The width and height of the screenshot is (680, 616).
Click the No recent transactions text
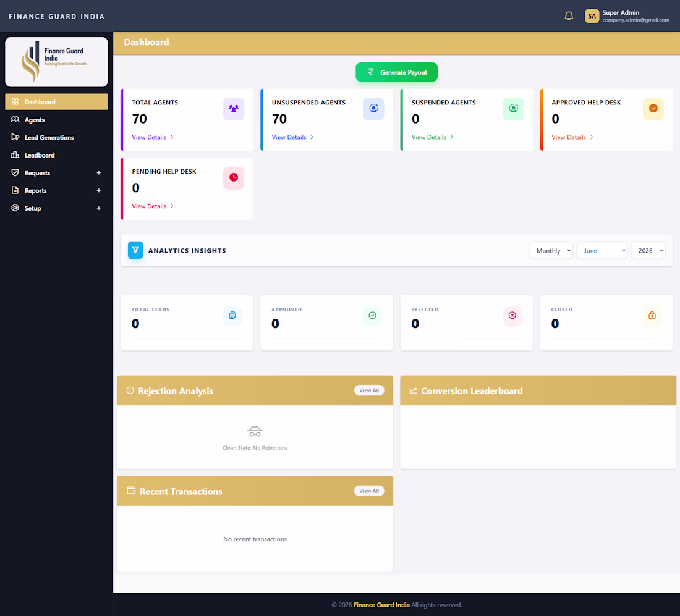(x=255, y=539)
